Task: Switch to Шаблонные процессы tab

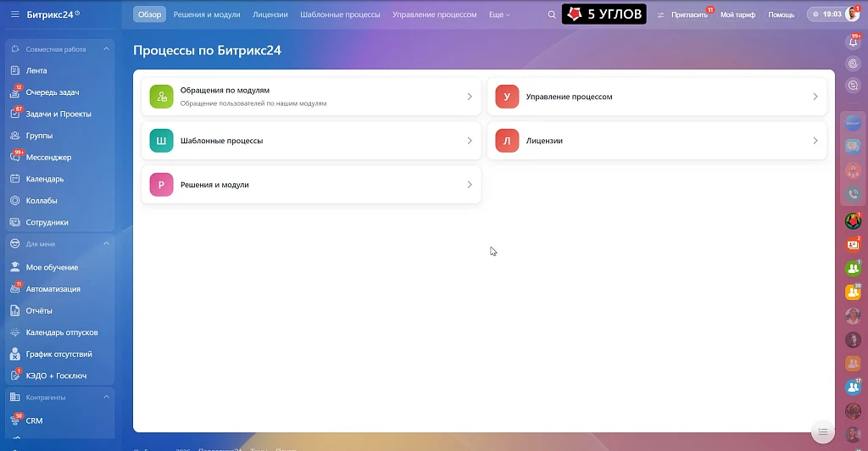Action: pos(340,14)
